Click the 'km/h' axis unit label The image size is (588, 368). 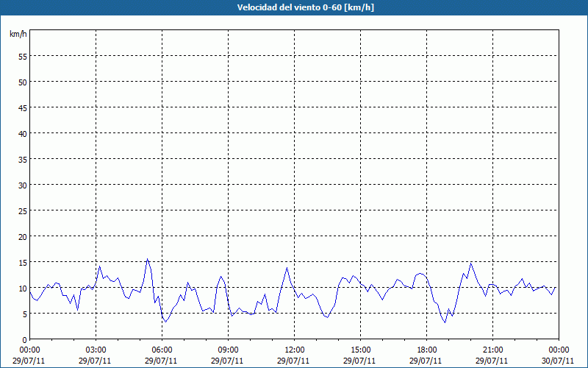[18, 34]
